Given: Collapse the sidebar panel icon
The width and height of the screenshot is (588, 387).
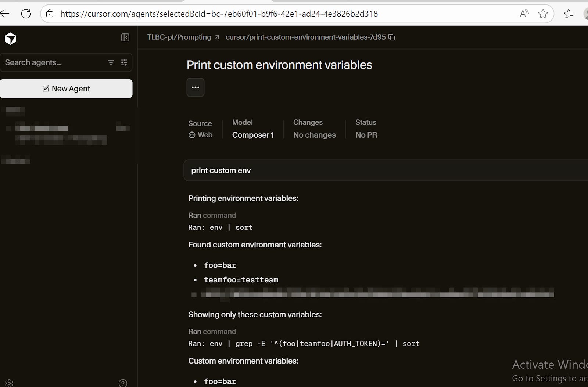Looking at the screenshot, I should point(125,37).
